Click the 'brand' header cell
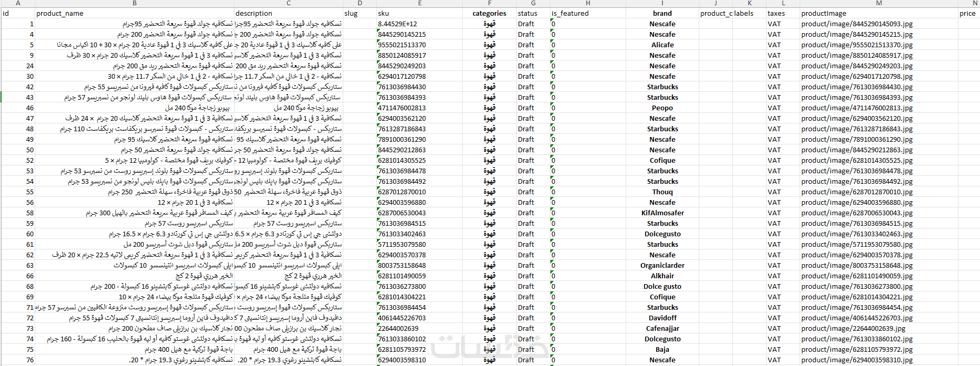This screenshot has width=980, height=366. click(x=662, y=13)
